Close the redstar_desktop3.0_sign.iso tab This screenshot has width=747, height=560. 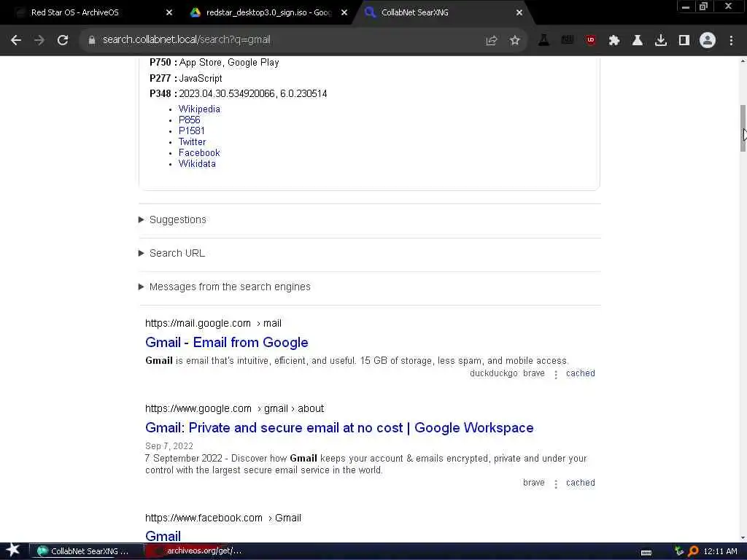344,13
